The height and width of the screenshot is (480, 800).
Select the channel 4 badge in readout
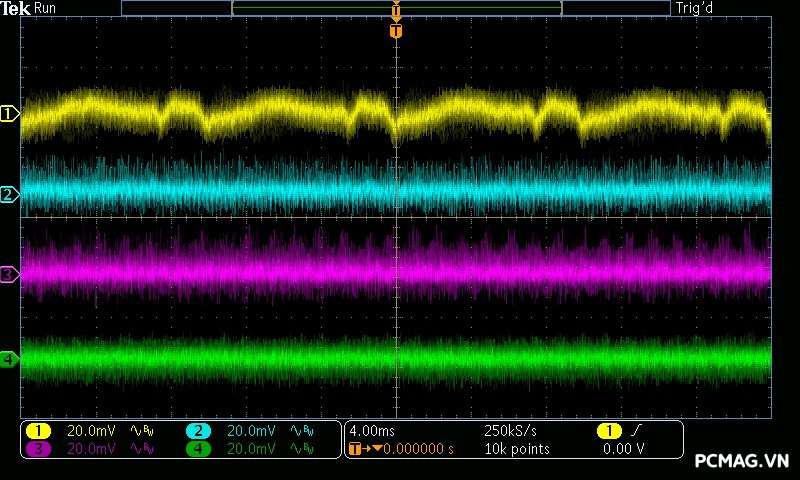pos(198,449)
